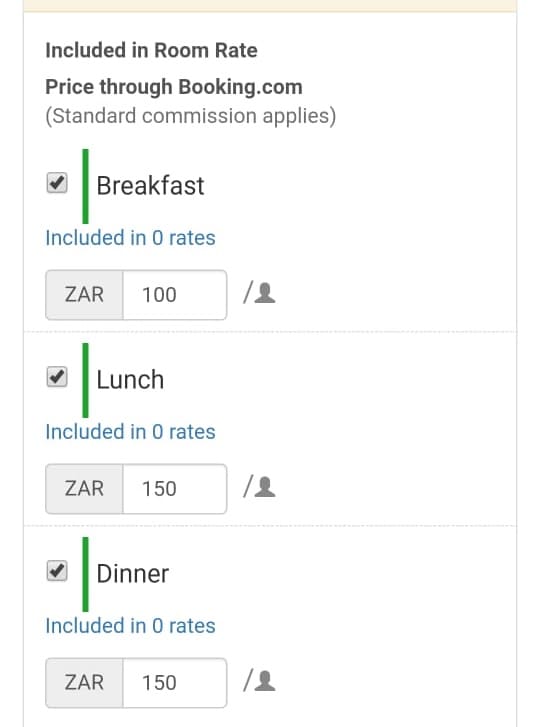Viewport: 540px width, 727px height.
Task: Open 'Included in 0 rates' link under Lunch
Action: [130, 432]
